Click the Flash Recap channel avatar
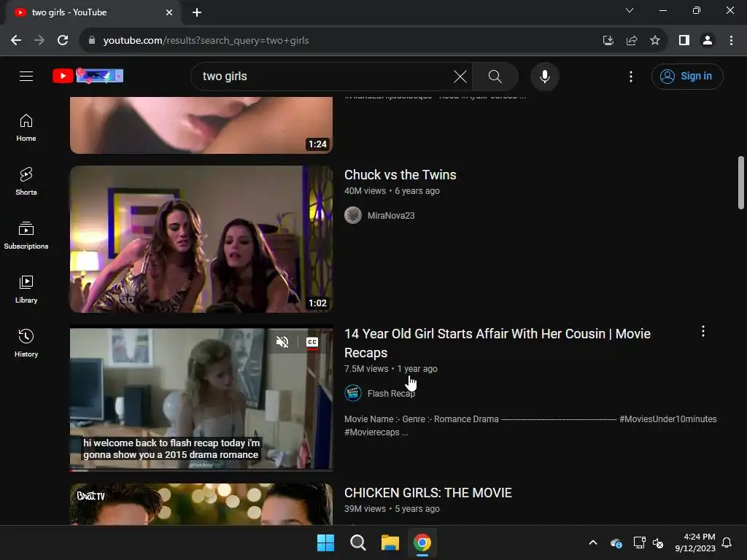Image resolution: width=747 pixels, height=560 pixels. point(353,393)
